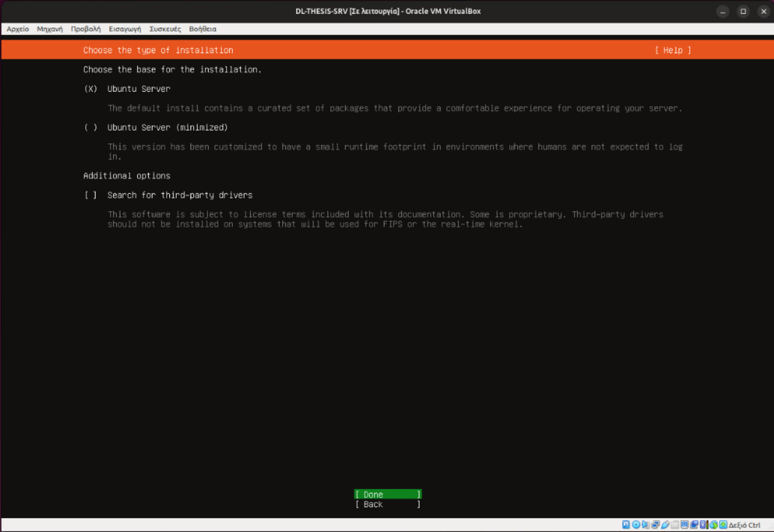Viewport: 774px width, 532px height.
Task: Click the text 'This software is subject to license terms'
Action: [385, 219]
